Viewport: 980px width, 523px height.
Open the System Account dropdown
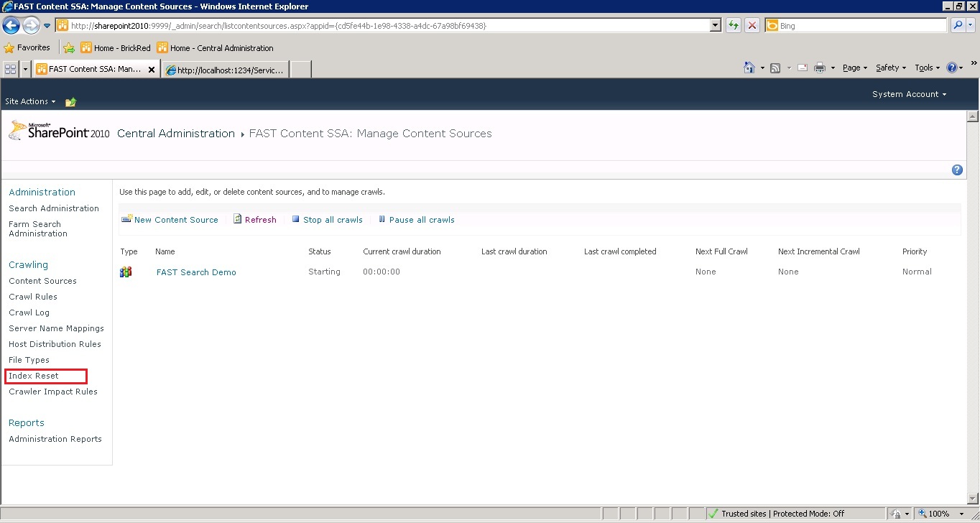tap(909, 94)
